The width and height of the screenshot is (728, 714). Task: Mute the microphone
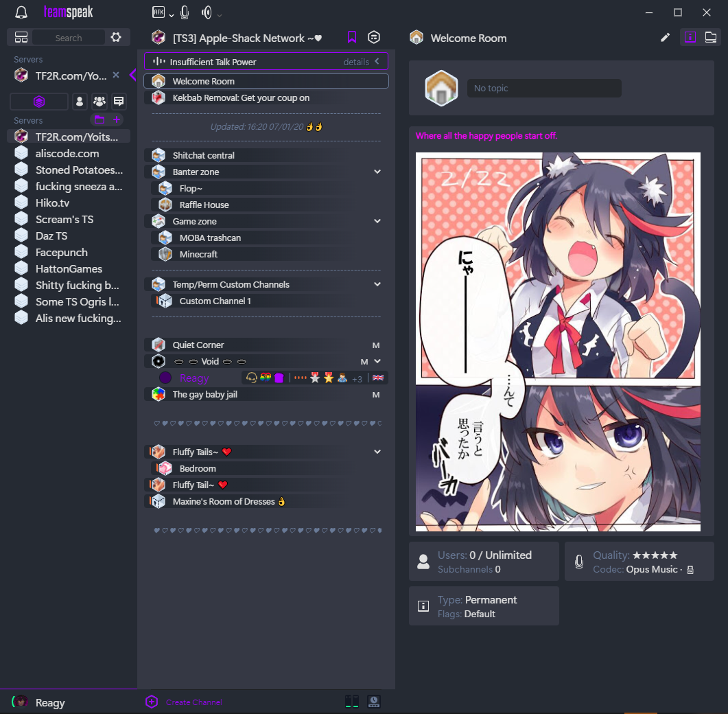pyautogui.click(x=185, y=12)
